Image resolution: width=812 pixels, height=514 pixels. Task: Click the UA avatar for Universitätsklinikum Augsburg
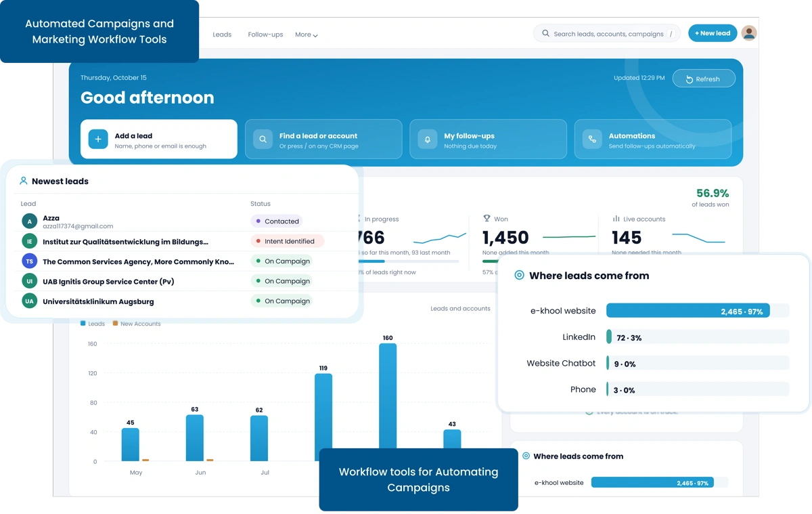coord(29,301)
